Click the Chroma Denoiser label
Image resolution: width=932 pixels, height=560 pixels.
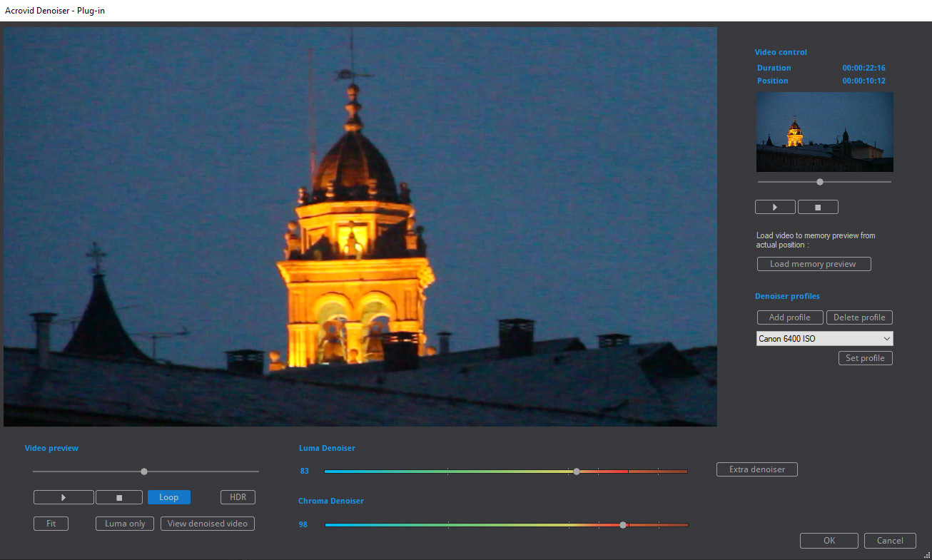pyautogui.click(x=331, y=501)
